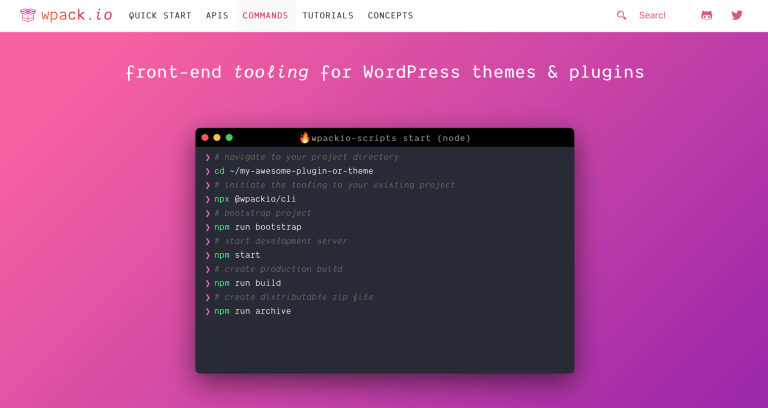Click the hero headline 'front-end tooling for WordPress'

click(384, 72)
